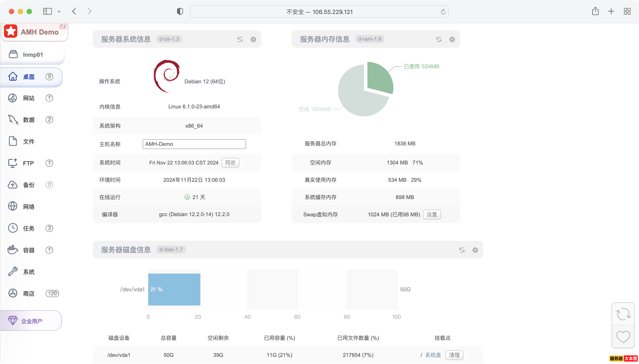Screen dimensions: 639x364
Task: Click the floating reload icon above the heart
Action: (623, 314)
